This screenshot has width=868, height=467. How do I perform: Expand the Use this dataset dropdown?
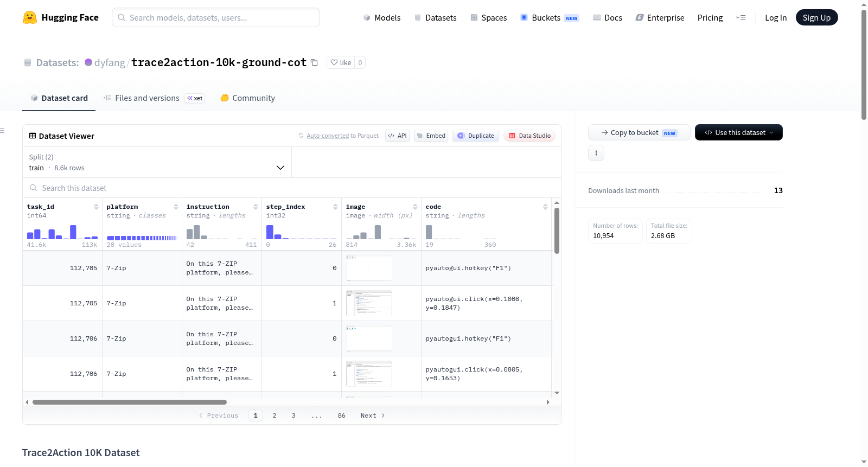739,132
